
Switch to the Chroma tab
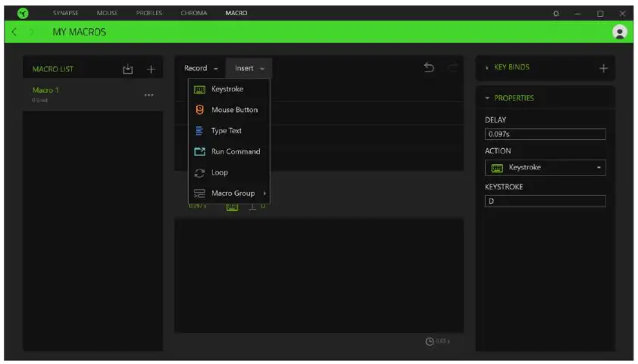point(194,13)
